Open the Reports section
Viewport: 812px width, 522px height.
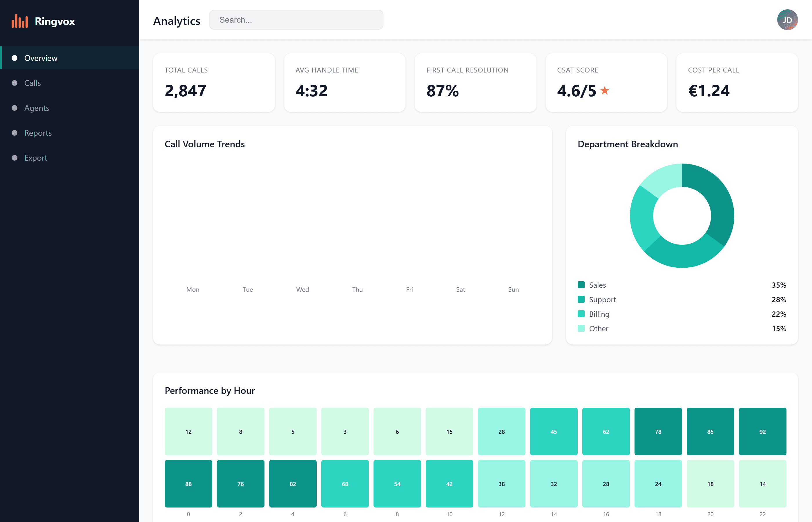pyautogui.click(x=38, y=133)
